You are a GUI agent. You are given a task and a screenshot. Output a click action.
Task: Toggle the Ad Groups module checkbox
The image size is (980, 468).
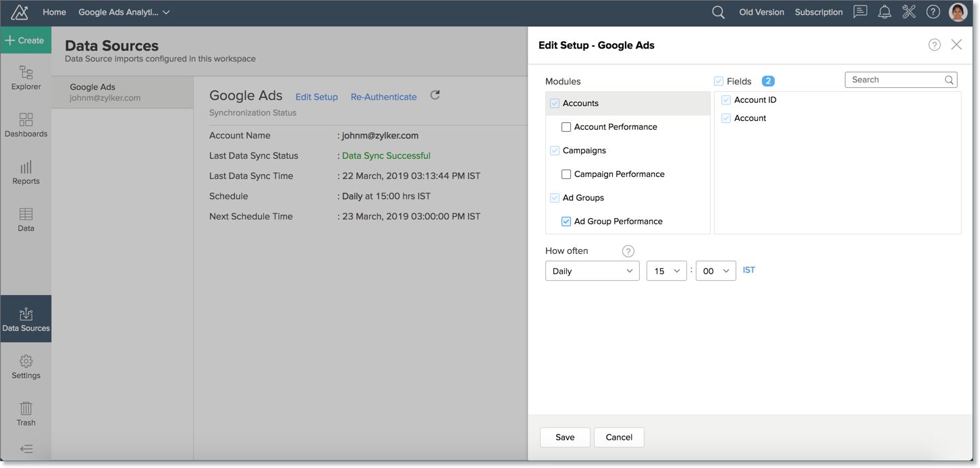[x=555, y=198]
